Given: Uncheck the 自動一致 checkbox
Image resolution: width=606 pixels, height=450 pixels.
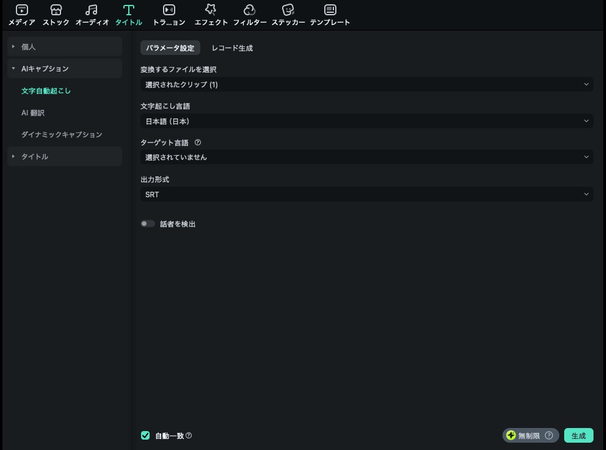Looking at the screenshot, I should point(146,436).
